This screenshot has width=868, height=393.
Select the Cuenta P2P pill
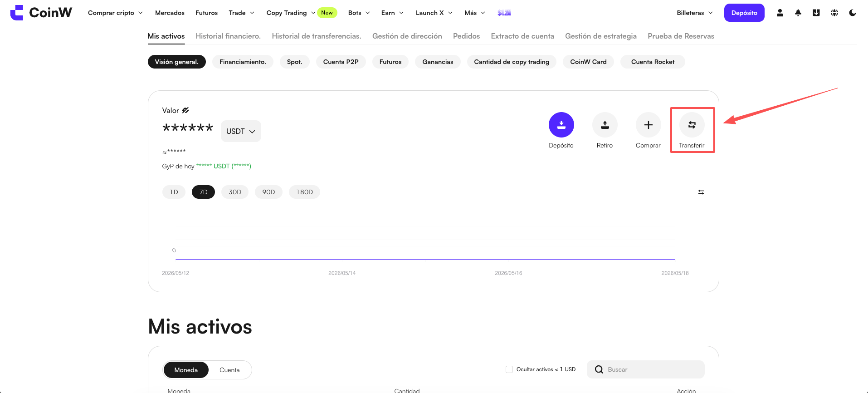pyautogui.click(x=341, y=62)
